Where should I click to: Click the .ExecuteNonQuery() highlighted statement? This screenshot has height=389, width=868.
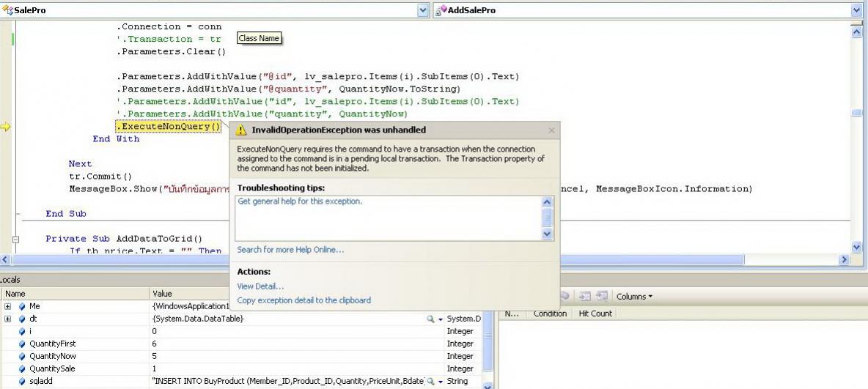tap(169, 127)
